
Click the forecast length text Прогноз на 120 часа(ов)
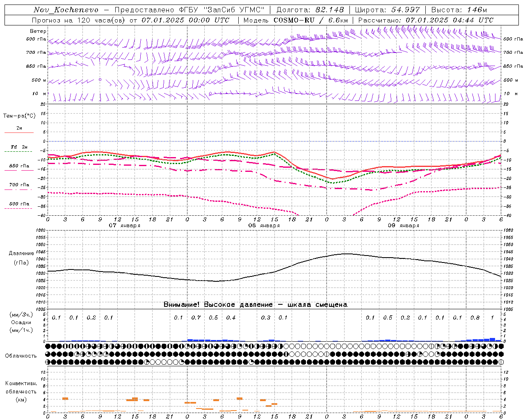79,20
